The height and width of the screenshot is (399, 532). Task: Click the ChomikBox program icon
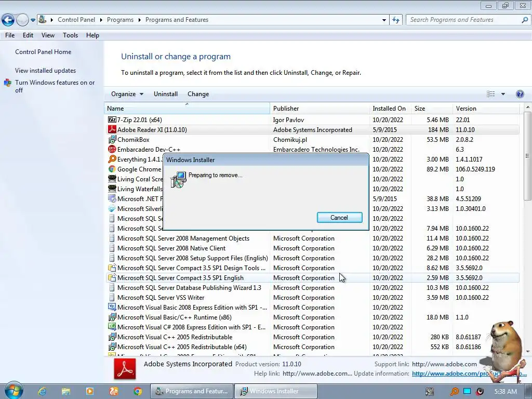112,139
